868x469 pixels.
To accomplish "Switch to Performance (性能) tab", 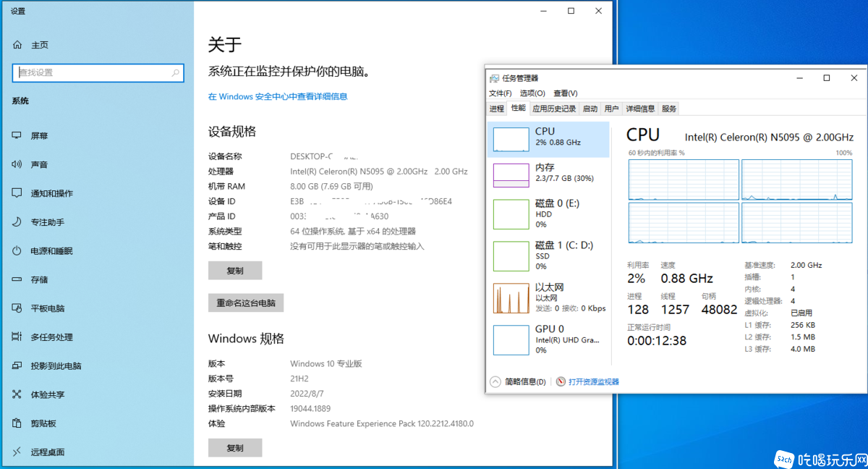I will (x=519, y=108).
